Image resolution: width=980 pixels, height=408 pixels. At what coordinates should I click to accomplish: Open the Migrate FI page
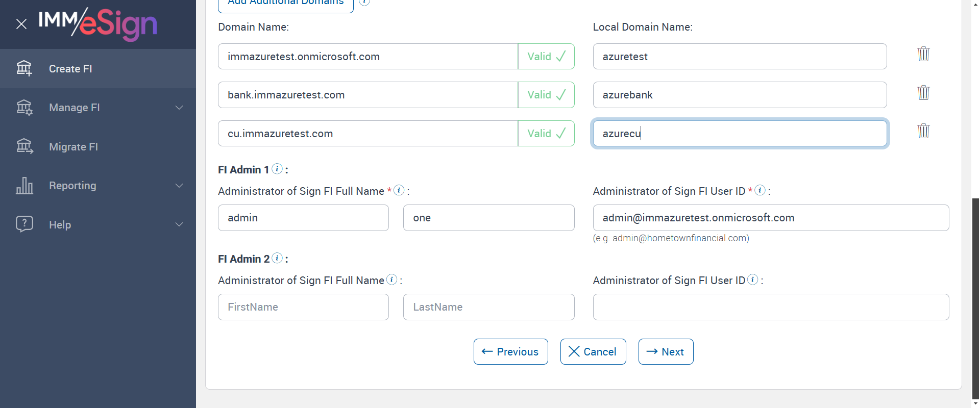73,147
